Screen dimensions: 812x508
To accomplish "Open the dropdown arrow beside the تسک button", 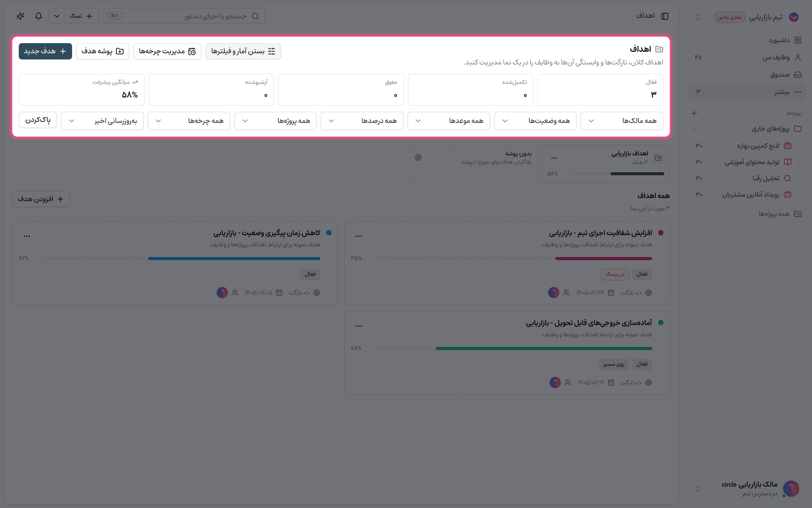I will [57, 16].
